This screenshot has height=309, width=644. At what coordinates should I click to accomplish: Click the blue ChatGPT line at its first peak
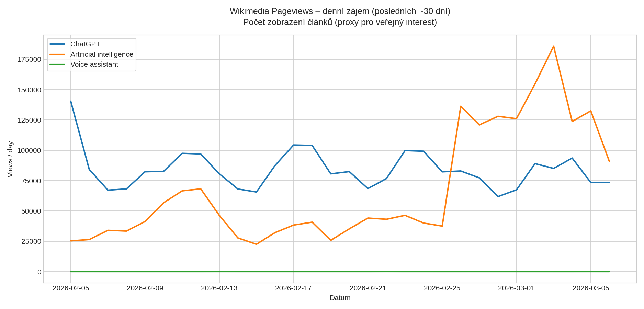(x=70, y=101)
